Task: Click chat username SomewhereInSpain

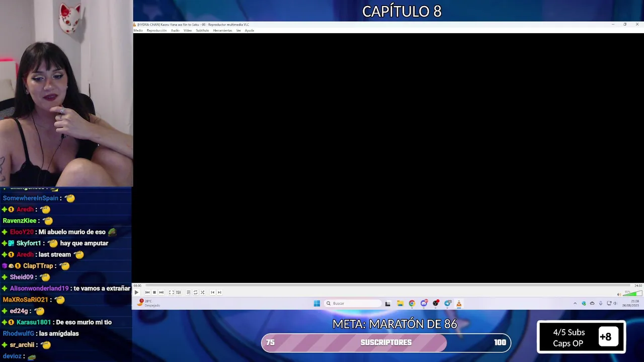Action: point(31,198)
